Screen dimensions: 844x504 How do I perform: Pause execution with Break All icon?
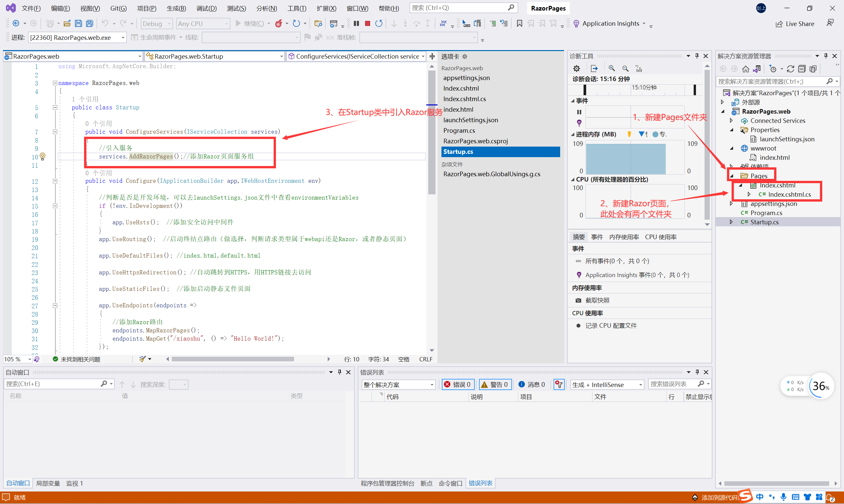click(356, 23)
